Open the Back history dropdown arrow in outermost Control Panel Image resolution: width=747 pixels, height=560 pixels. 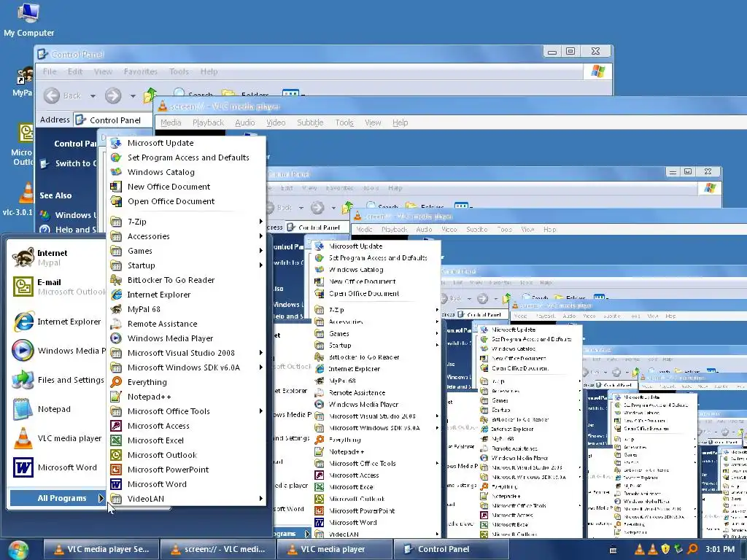pyautogui.click(x=93, y=96)
